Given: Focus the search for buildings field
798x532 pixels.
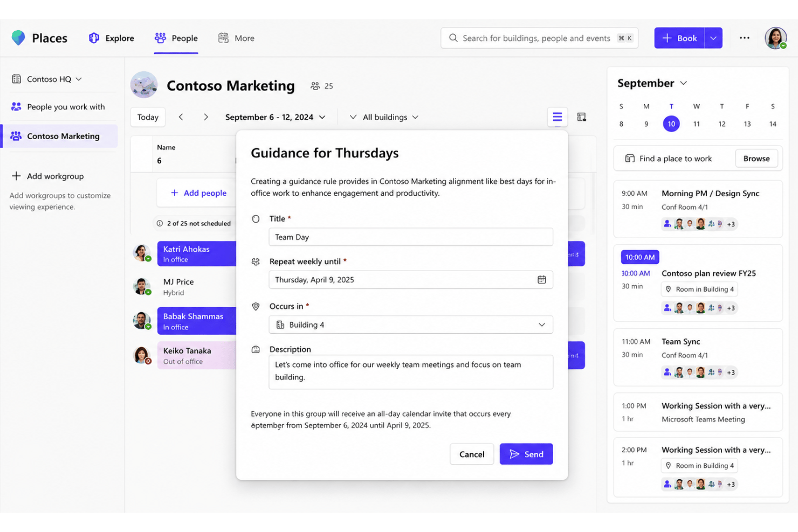Looking at the screenshot, I should coord(539,38).
